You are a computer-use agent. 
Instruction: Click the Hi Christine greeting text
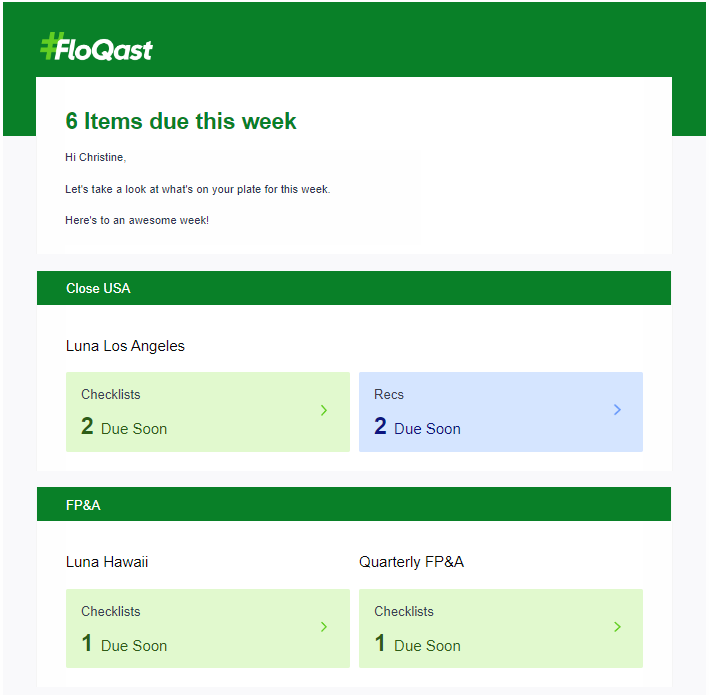pyautogui.click(x=95, y=157)
